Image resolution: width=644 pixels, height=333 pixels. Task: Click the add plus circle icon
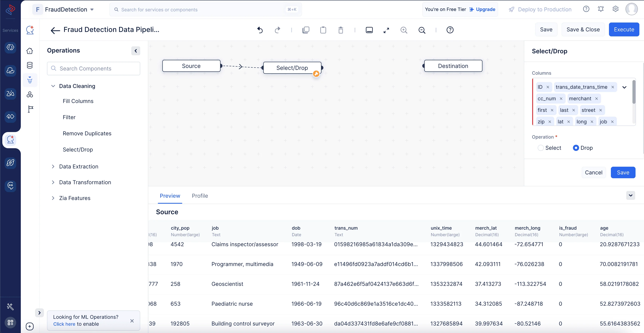tap(29, 326)
